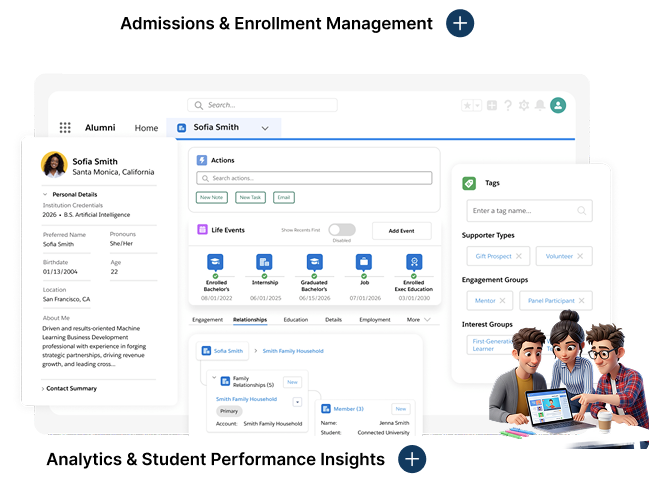Select the First-Generation Learner tag
This screenshot has height=483, width=650.
tap(492, 345)
